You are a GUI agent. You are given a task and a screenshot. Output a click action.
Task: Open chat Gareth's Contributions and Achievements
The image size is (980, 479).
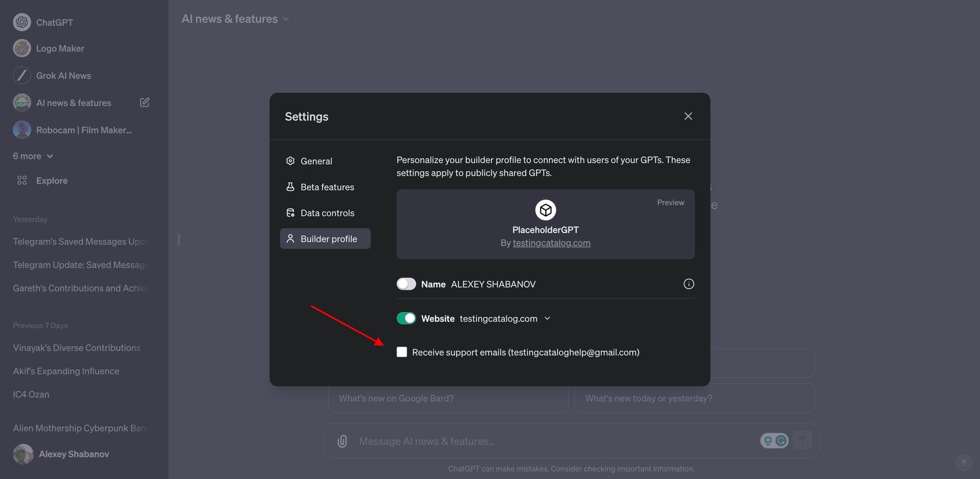pyautogui.click(x=81, y=288)
